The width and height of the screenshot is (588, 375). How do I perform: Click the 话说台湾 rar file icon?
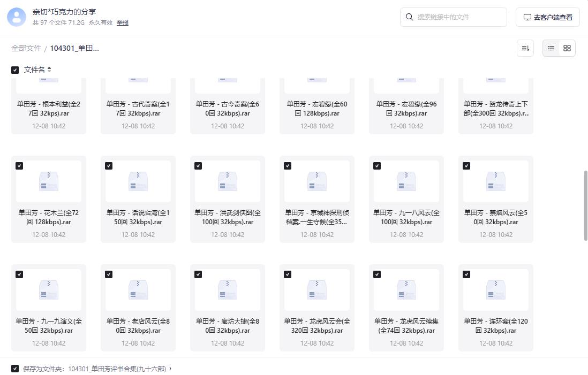(x=138, y=181)
